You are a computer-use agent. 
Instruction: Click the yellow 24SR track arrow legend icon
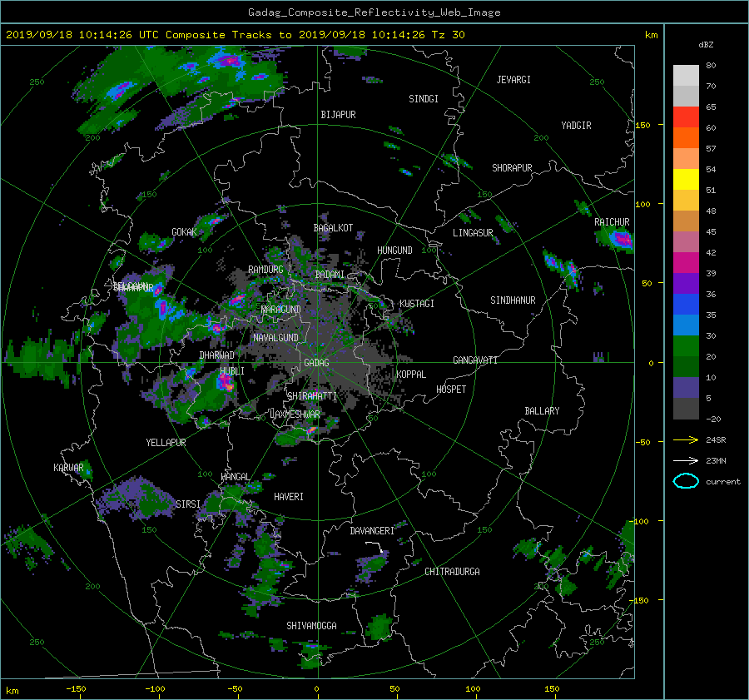point(686,439)
